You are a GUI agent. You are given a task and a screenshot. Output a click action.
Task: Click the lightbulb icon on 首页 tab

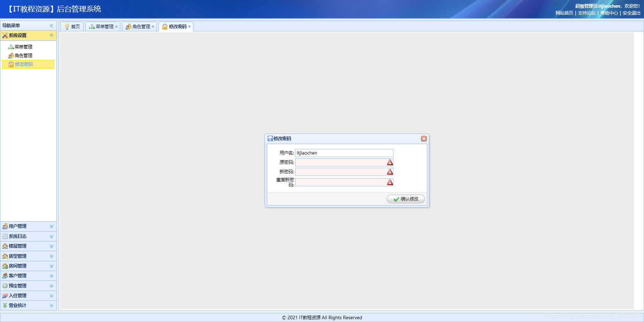(x=67, y=27)
